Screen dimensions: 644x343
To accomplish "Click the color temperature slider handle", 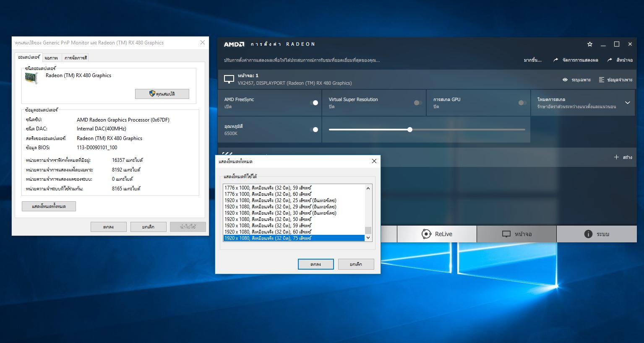I will pos(410,130).
